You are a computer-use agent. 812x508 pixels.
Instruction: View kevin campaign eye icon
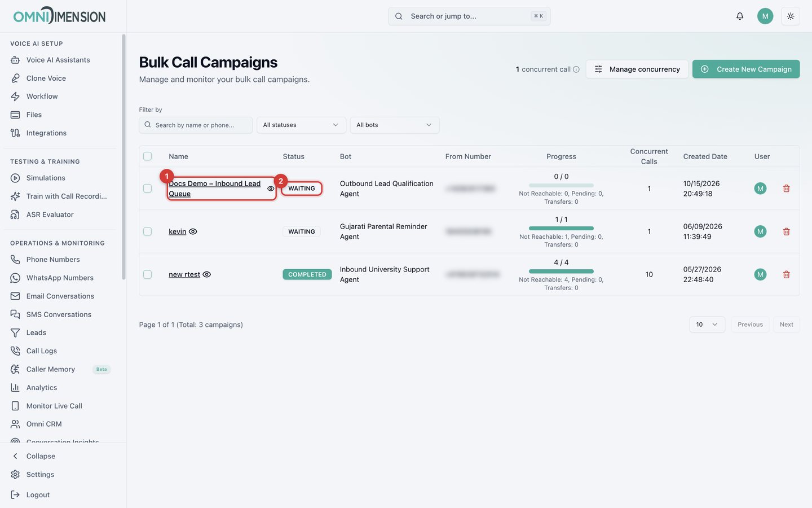click(193, 231)
